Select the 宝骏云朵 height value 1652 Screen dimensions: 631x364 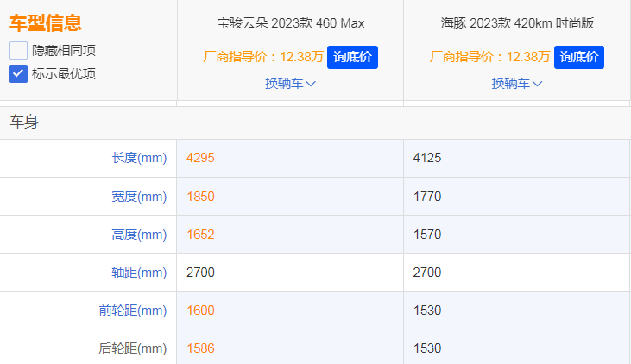(x=200, y=235)
